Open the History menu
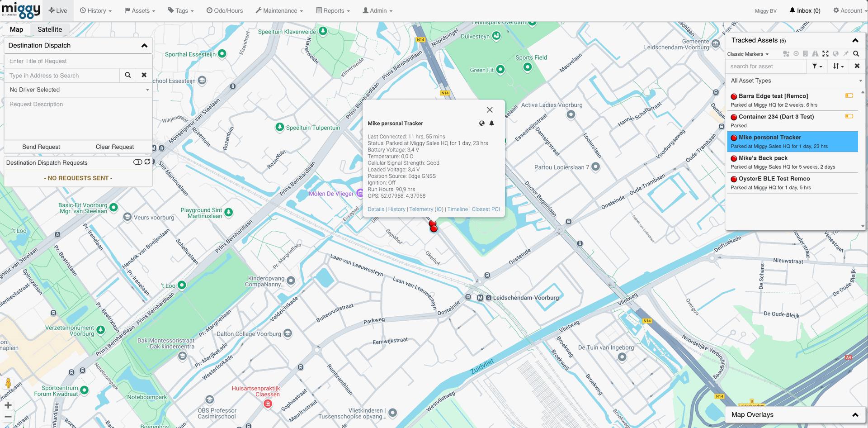This screenshot has width=868, height=428. tap(96, 10)
